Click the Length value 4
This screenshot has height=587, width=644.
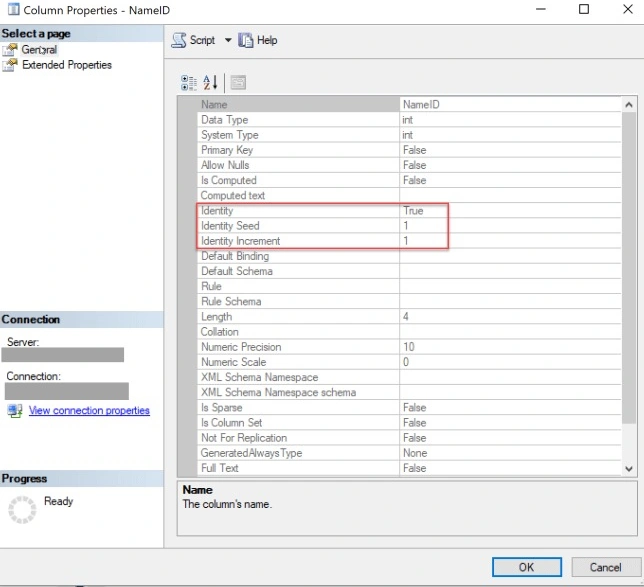click(406, 316)
